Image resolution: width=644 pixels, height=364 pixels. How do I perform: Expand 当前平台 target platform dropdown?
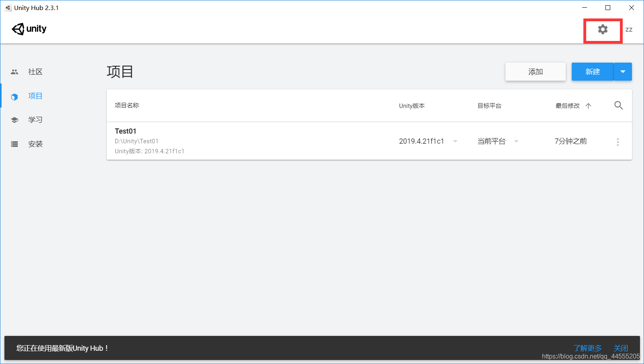pyautogui.click(x=516, y=141)
